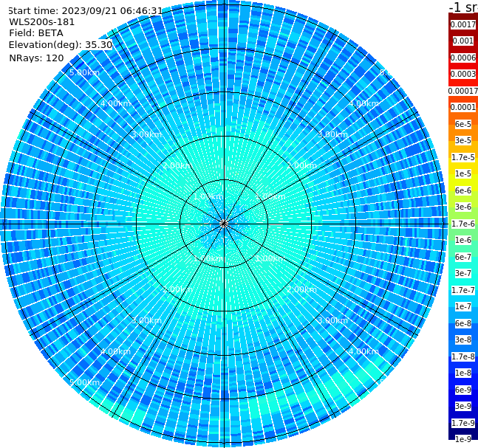Click the radar plot center origin point
The height and width of the screenshot is (448, 478).
point(224,224)
